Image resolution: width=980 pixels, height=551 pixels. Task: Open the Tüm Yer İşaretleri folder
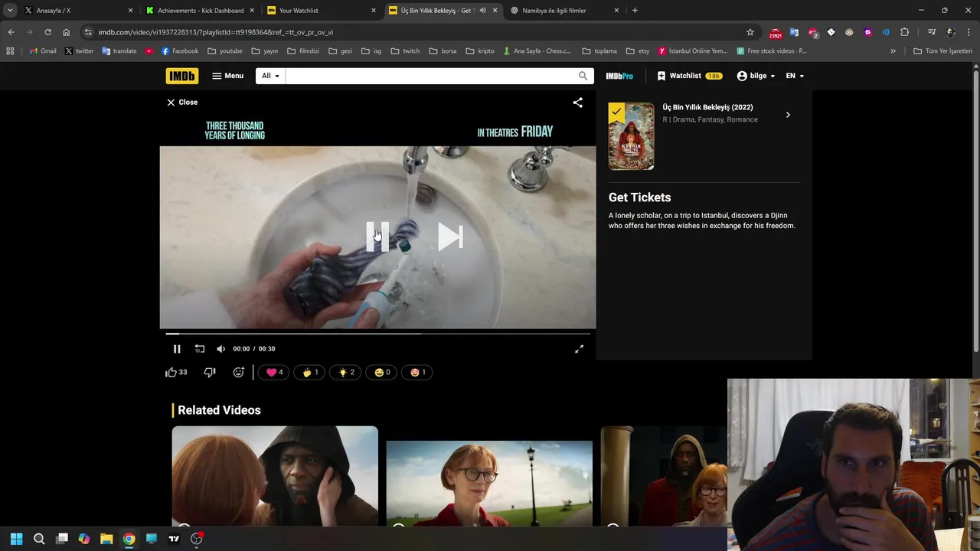coord(942,51)
